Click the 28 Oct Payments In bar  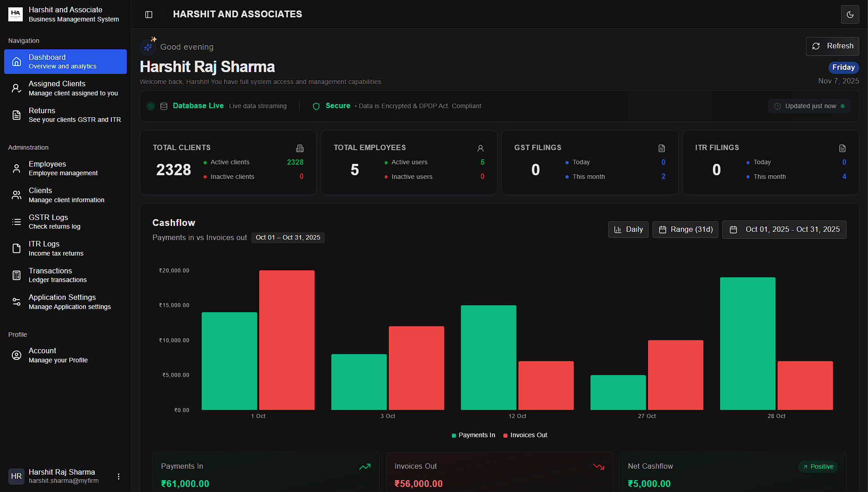748,342
